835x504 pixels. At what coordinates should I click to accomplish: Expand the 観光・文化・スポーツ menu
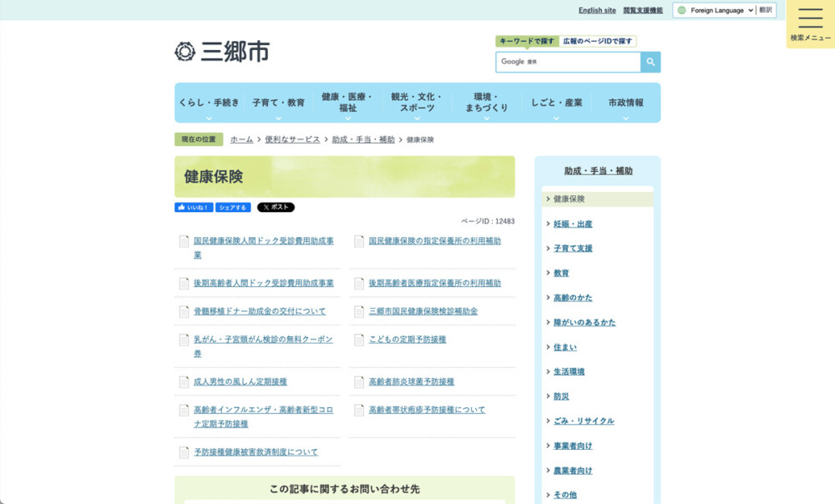pos(417,103)
